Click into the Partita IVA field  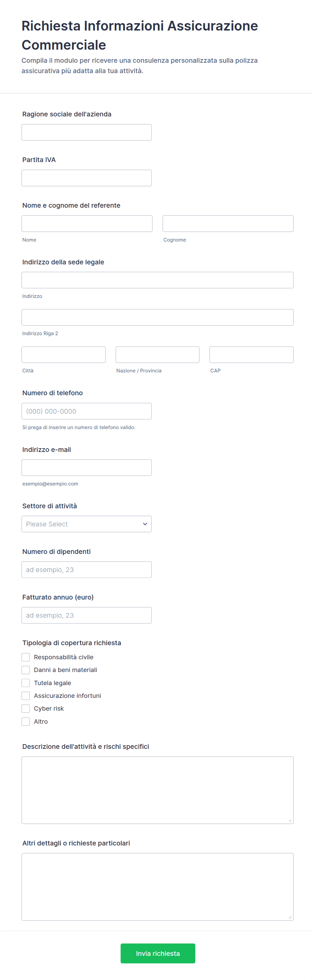coord(86,178)
